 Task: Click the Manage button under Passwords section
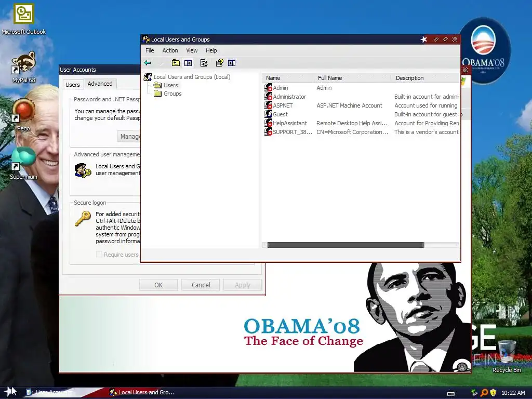pyautogui.click(x=129, y=137)
